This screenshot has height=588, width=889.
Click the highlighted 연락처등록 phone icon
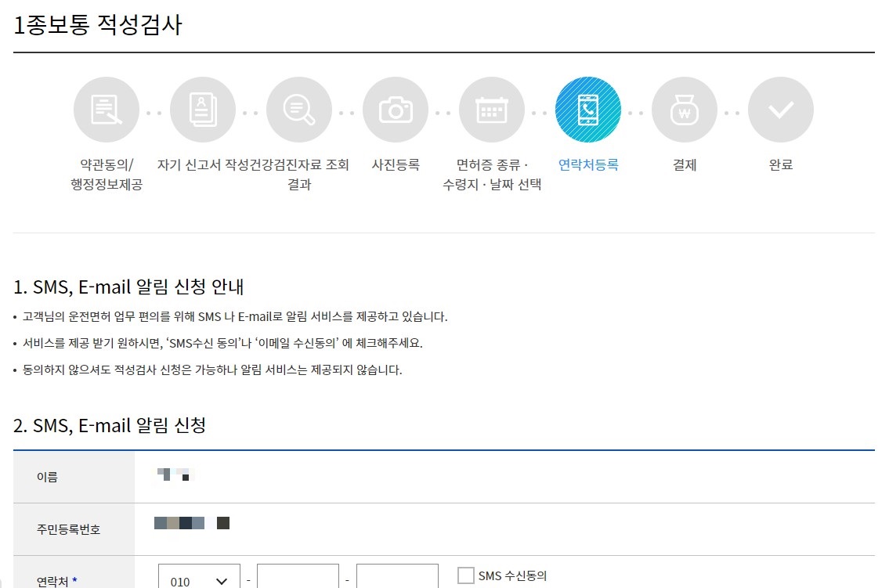588,110
